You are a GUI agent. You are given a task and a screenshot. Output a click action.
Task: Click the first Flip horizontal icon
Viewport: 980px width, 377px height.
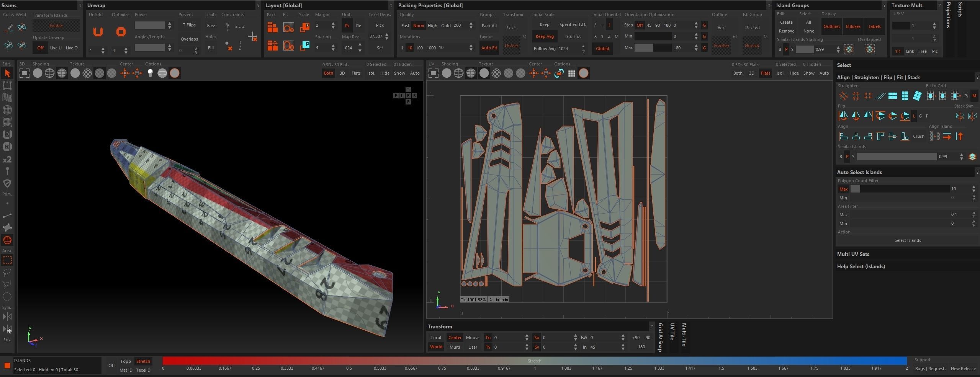click(x=843, y=116)
